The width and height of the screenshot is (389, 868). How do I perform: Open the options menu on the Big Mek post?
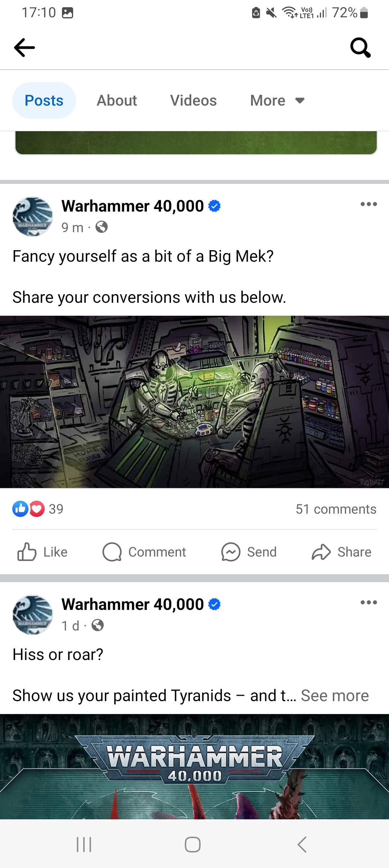[x=369, y=204]
